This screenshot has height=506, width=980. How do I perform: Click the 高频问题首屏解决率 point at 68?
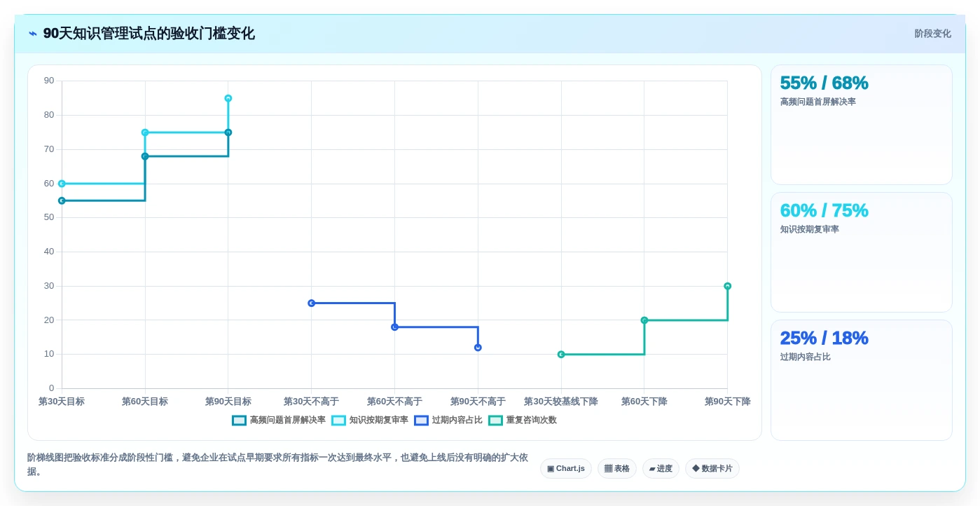pos(145,156)
